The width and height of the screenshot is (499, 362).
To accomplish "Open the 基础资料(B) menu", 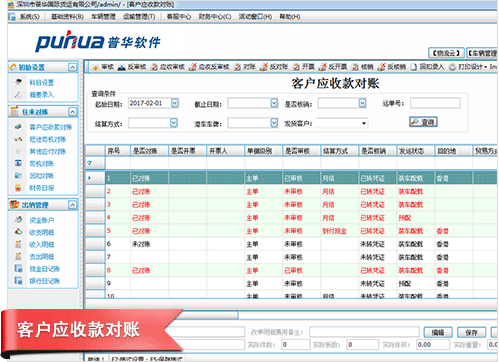I will pos(67,17).
